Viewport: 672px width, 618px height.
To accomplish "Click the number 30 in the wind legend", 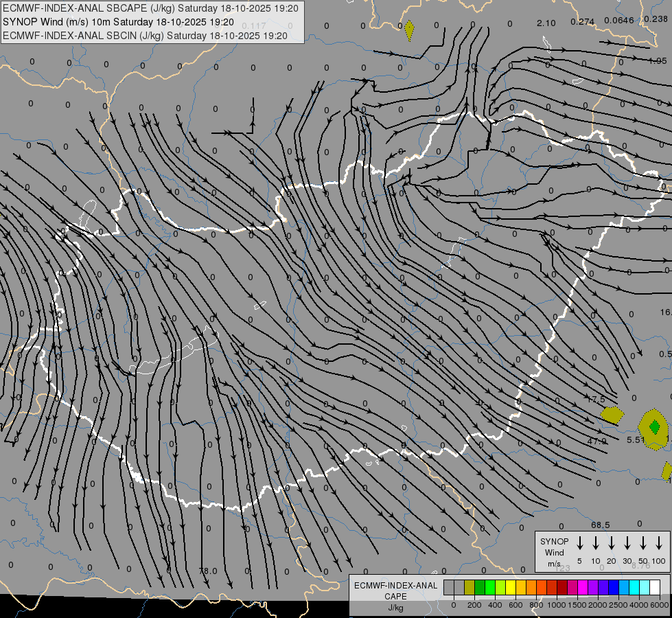I will click(x=627, y=561).
